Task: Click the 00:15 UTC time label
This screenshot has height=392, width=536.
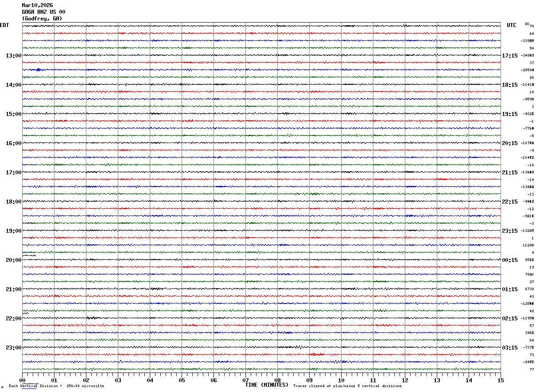Action: tap(510, 260)
